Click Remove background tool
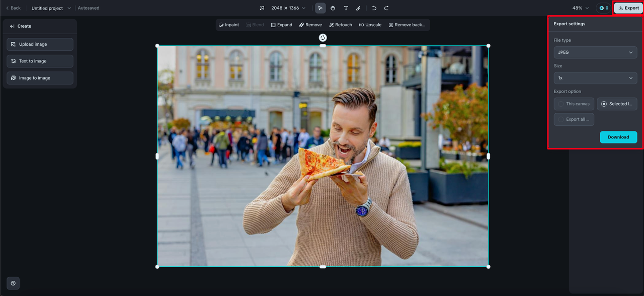The width and height of the screenshot is (644, 296). pyautogui.click(x=407, y=25)
